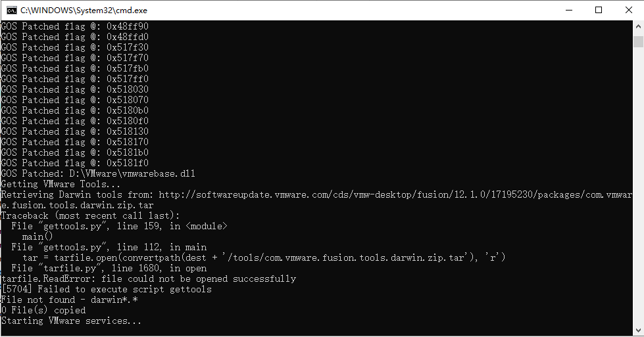The image size is (644, 337).
Task: Click the '0 File(s) copied' line
Action: pos(43,310)
